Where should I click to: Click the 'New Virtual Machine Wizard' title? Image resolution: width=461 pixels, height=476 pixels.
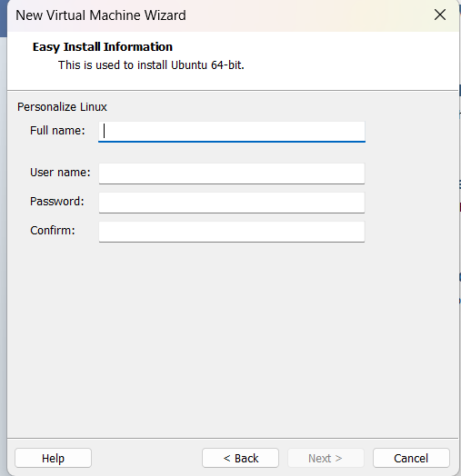[101, 15]
